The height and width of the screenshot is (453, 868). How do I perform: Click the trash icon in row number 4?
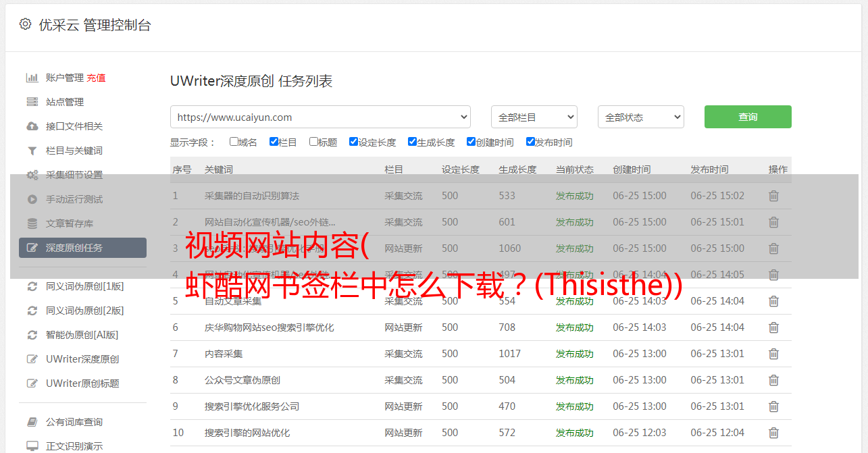773,275
